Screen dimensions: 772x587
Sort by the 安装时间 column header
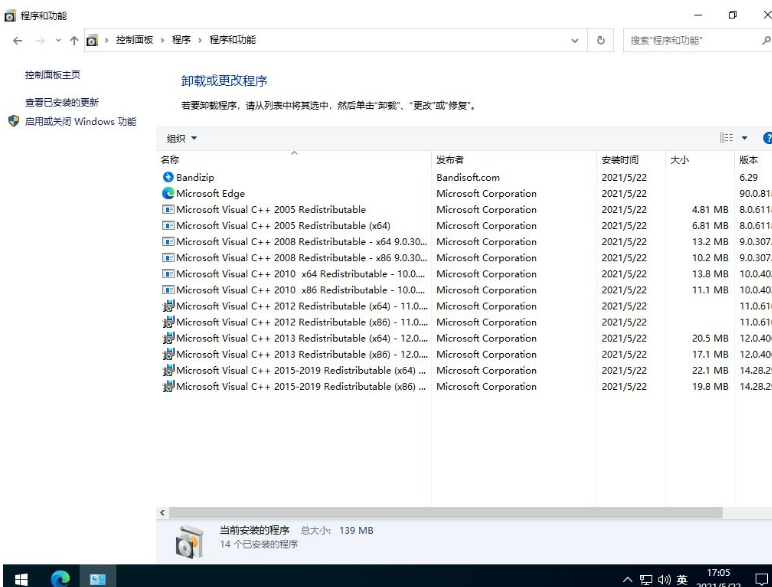click(x=631, y=160)
